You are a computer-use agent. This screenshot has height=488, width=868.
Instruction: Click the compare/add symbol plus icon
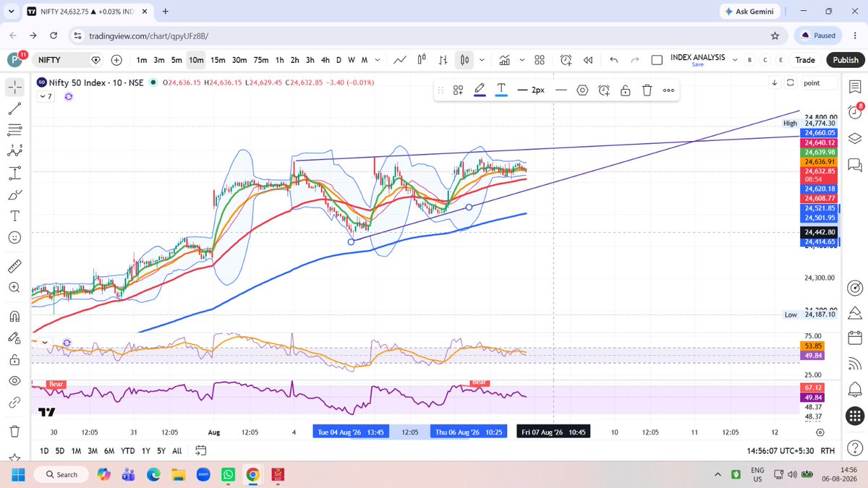coord(116,60)
